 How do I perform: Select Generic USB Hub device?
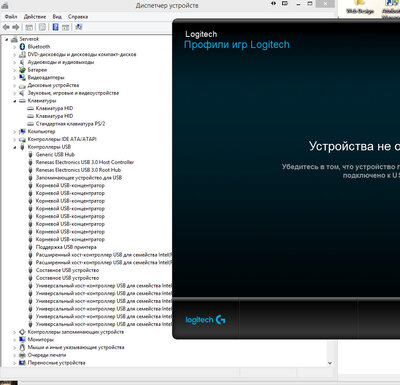tap(55, 155)
